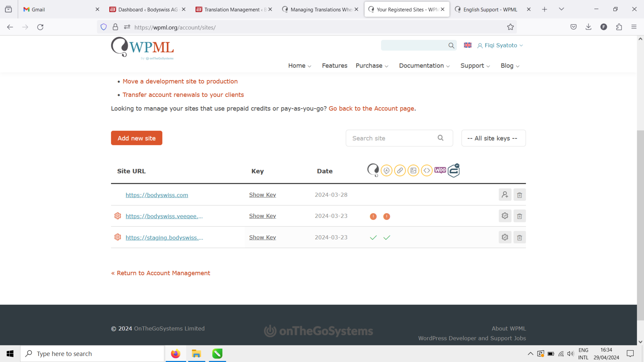Open the https://bodyswiss.com link

click(x=157, y=195)
